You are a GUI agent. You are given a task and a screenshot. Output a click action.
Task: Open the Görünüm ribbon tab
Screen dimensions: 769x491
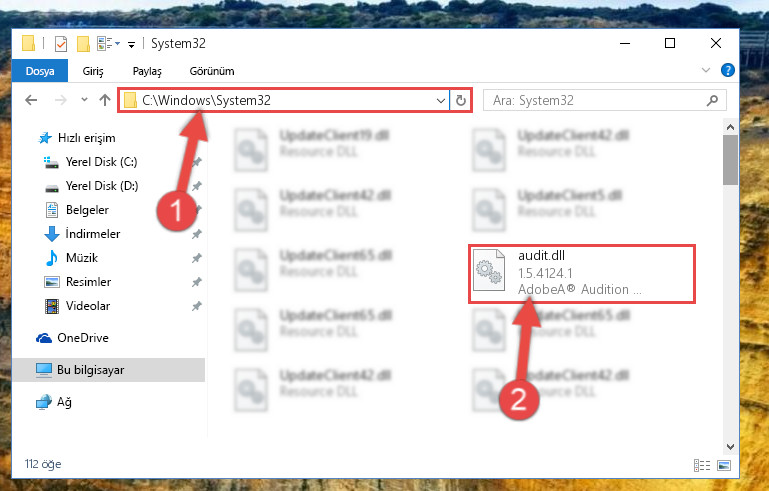(x=212, y=71)
